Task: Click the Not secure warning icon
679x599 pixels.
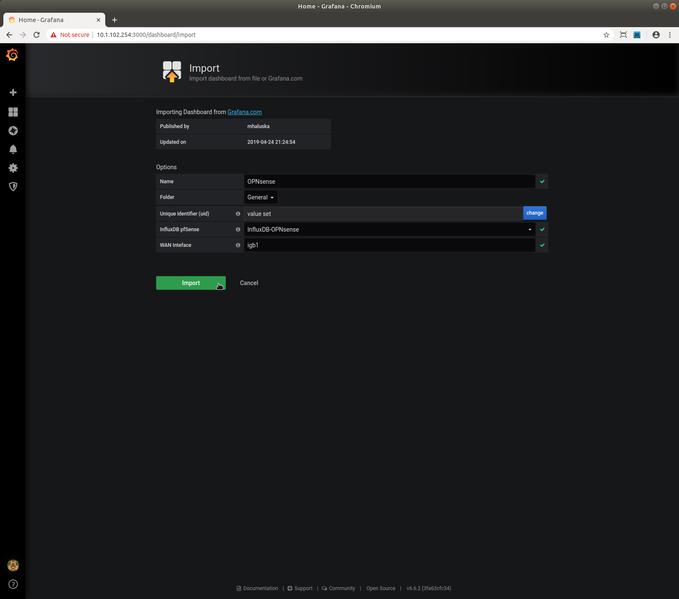Action: pyautogui.click(x=53, y=35)
